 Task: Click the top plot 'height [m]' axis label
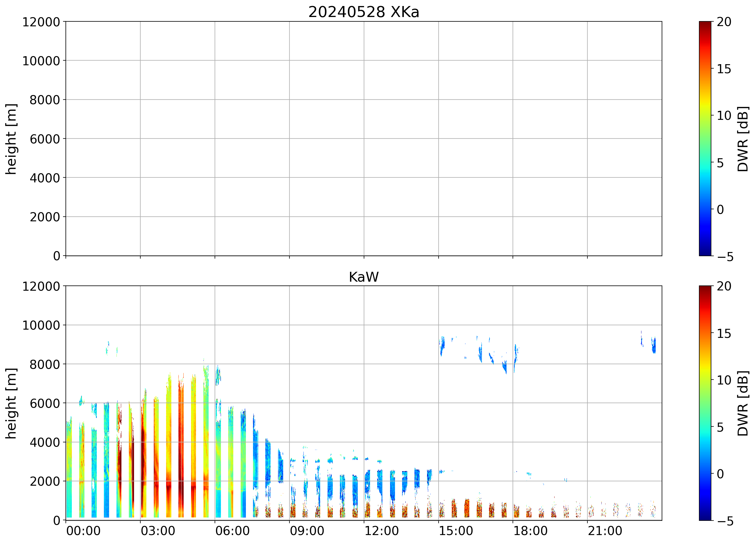(11, 139)
